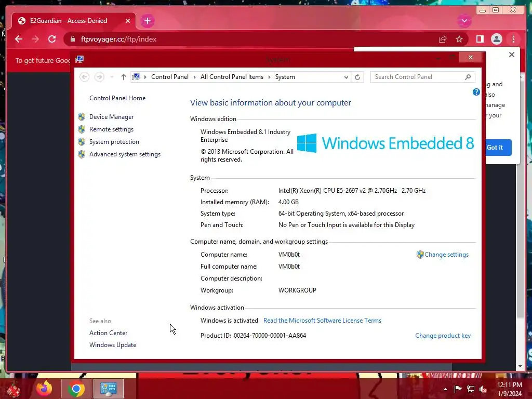This screenshot has height=399, width=532.
Task: Open Chrome side panel icon
Action: 480,39
